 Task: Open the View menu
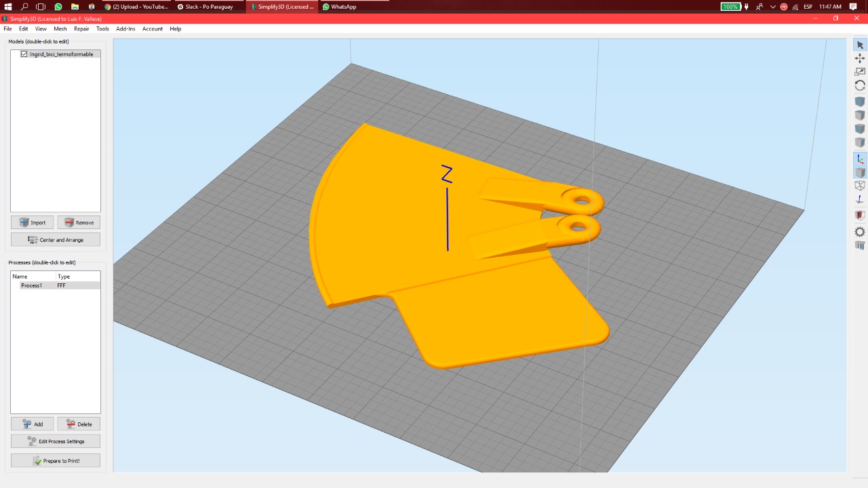[x=41, y=29]
